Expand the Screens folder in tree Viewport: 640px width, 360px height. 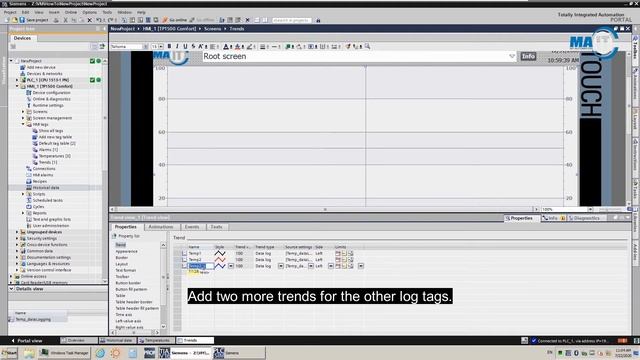click(23, 111)
